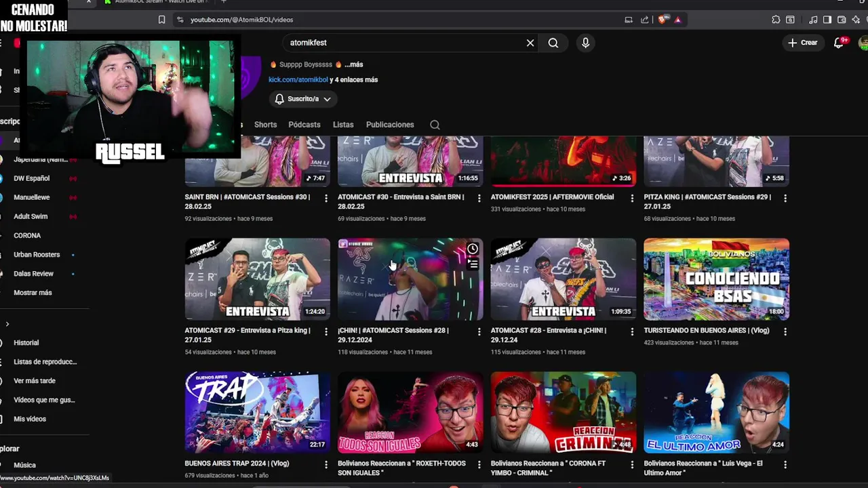Viewport: 868px width, 488px height.
Task: Click the channel search magnifier after Publicaciones
Action: point(435,125)
